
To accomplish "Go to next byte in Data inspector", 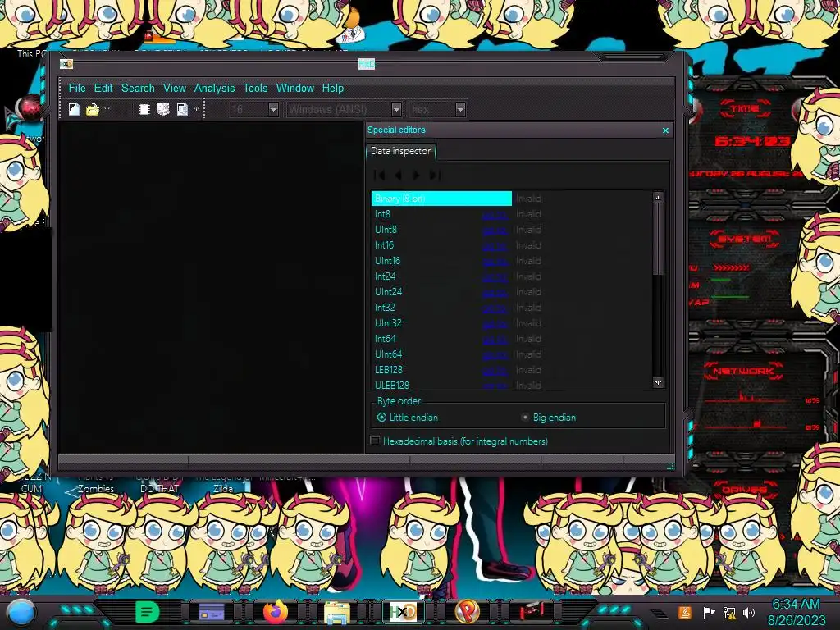I will (416, 176).
